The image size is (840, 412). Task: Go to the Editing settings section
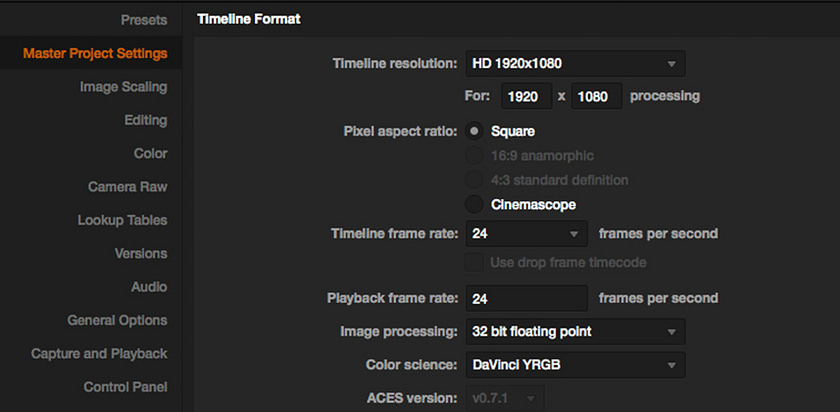(146, 120)
